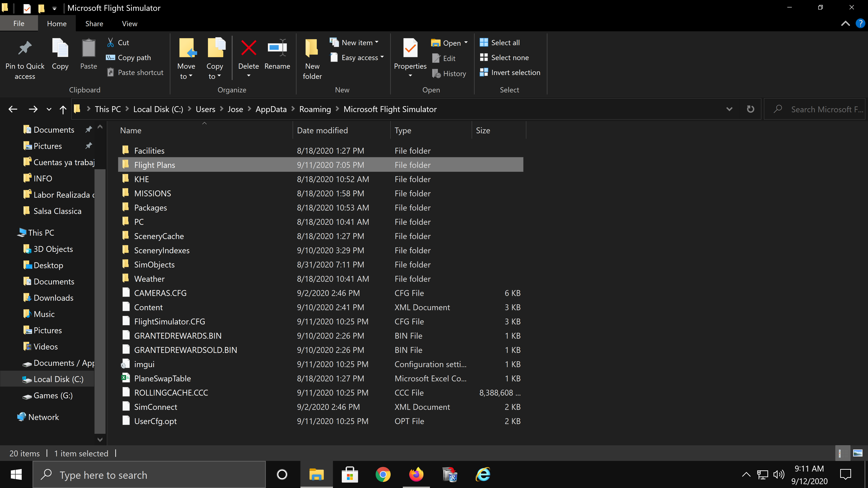Screen dimensions: 868x488
Task: Refresh the current folder view
Action: point(750,109)
